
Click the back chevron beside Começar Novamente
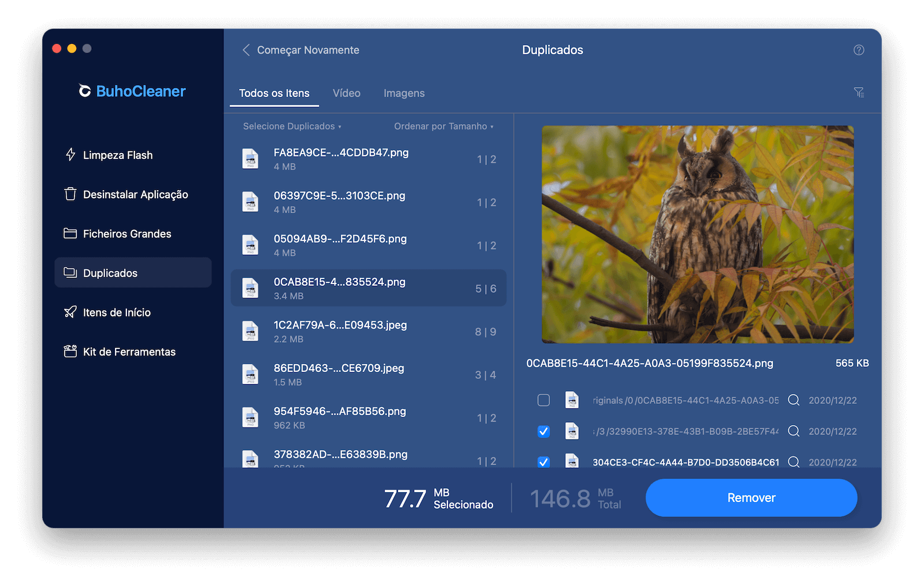tap(246, 50)
